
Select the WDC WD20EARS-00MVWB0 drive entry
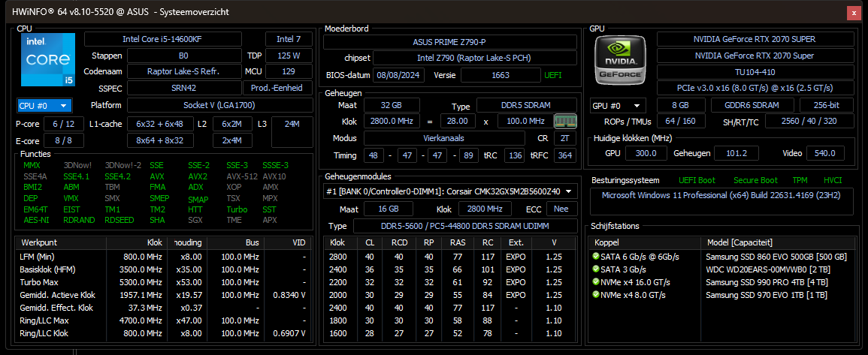(x=721, y=269)
